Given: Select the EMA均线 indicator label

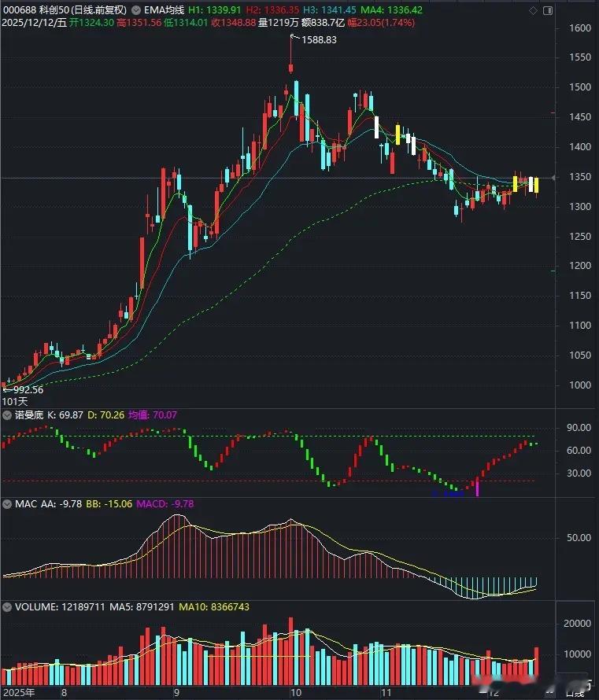Looking at the screenshot, I should click(x=164, y=9).
